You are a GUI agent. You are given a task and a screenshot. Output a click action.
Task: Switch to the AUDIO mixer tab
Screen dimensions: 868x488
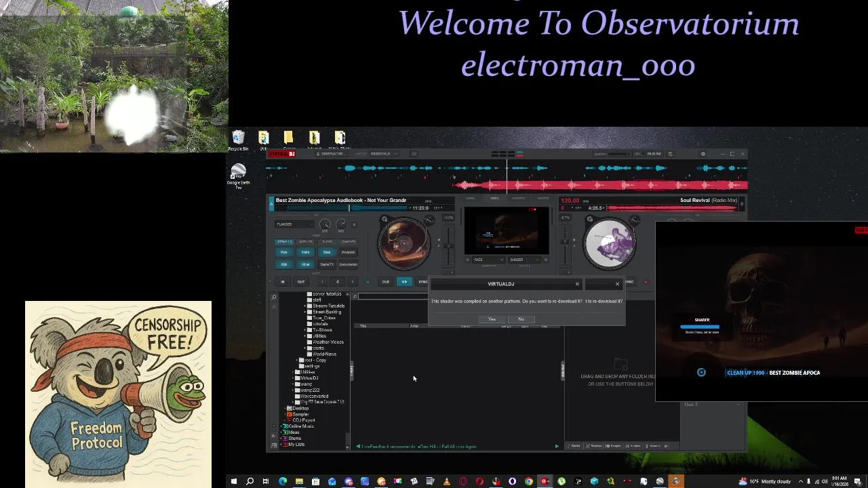coord(471,198)
